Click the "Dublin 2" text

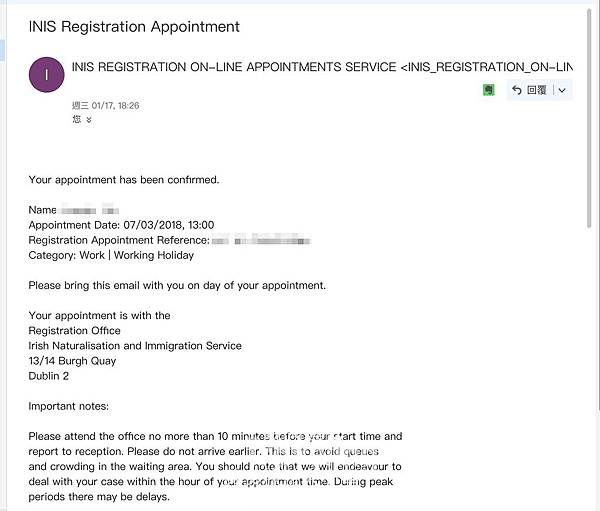point(49,376)
